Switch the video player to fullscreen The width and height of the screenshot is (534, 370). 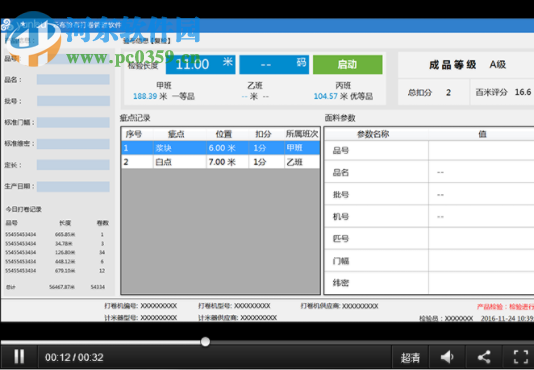pyautogui.click(x=521, y=357)
